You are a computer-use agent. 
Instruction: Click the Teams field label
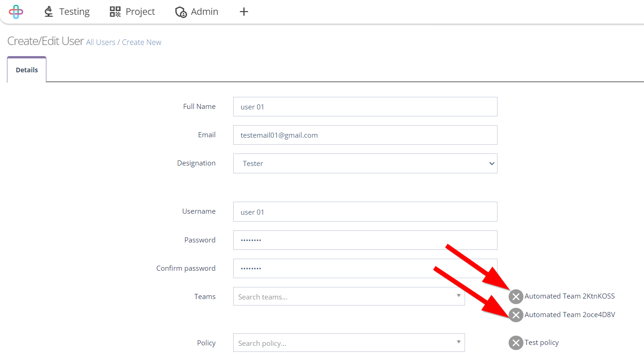coord(205,296)
